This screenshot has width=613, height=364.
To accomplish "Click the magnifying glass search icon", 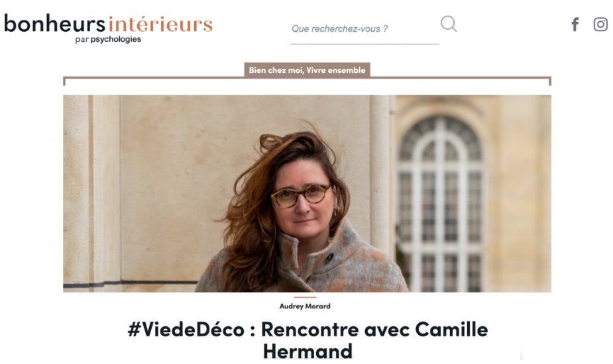I will click(x=449, y=24).
